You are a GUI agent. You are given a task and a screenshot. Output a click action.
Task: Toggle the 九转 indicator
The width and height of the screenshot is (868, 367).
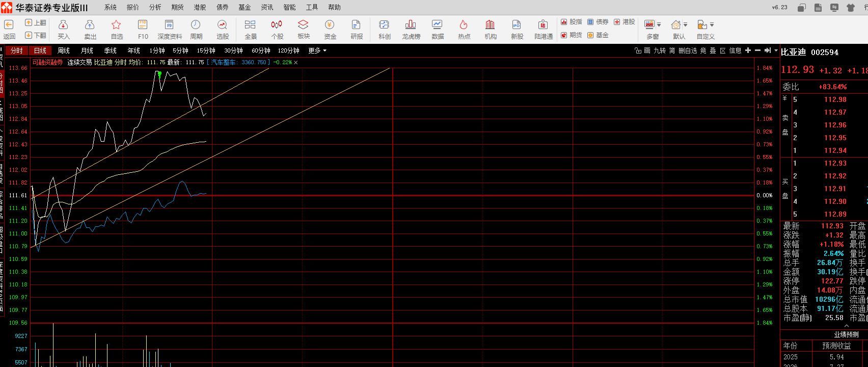pyautogui.click(x=660, y=50)
